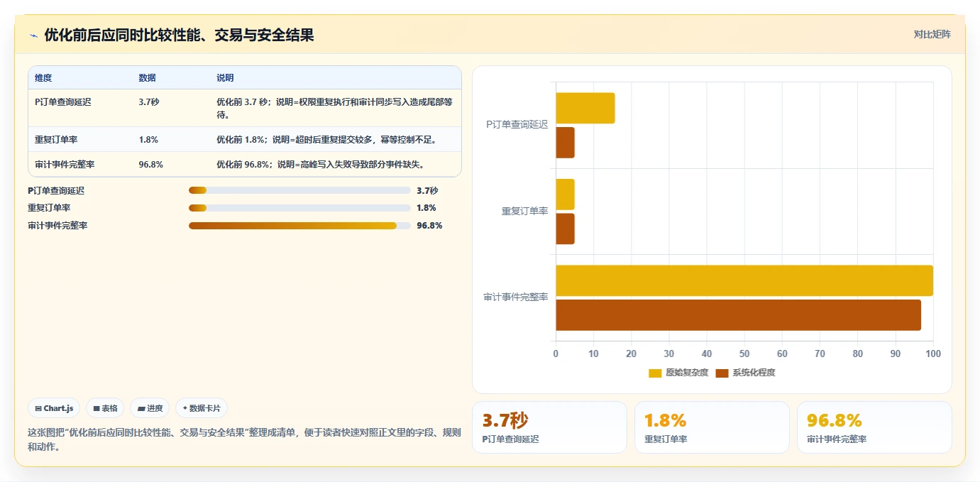This screenshot has width=980, height=482.
Task: Open the 3.7秒 data card
Action: (549, 427)
